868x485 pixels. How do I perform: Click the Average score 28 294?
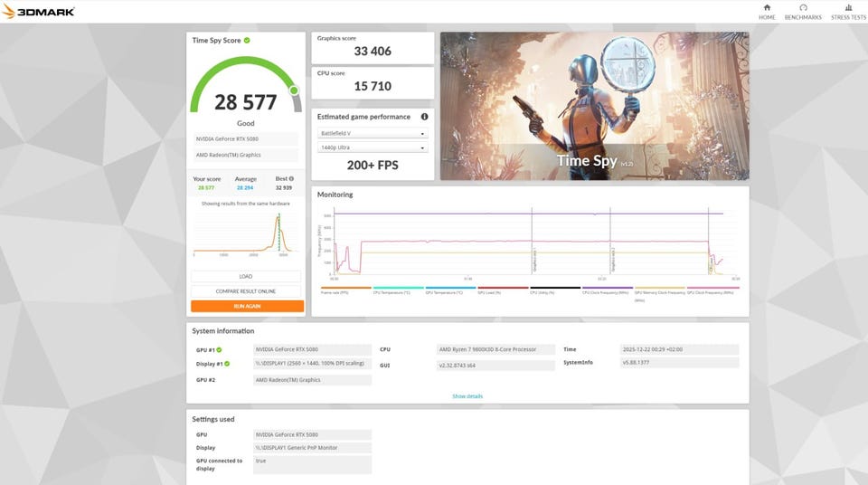(x=245, y=188)
